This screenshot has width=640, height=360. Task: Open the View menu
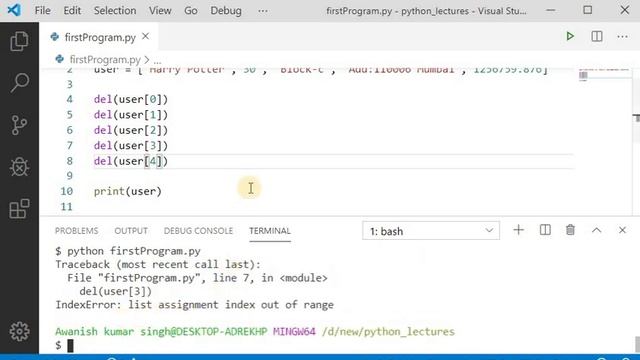160,11
